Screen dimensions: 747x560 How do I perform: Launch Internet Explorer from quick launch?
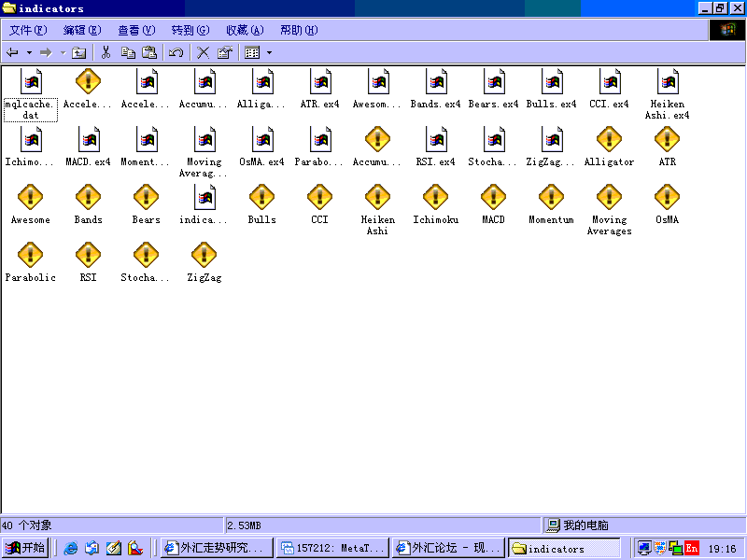(x=71, y=548)
